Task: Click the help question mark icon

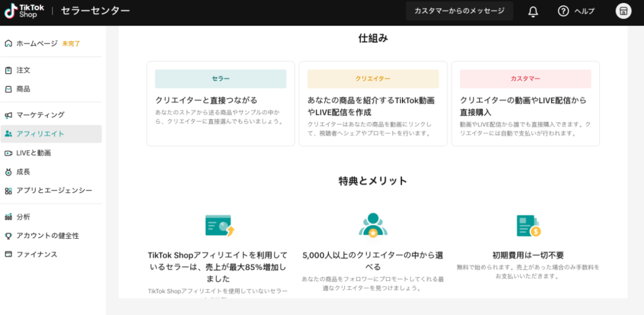Action: [x=563, y=11]
